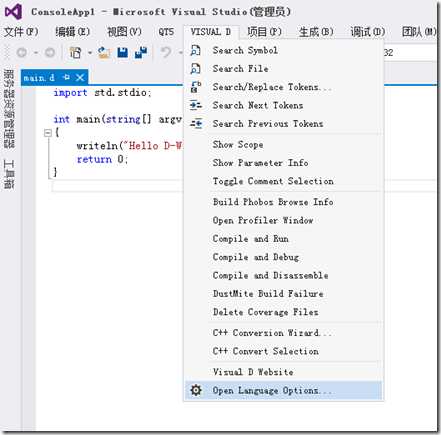Image resolution: width=441 pixels, height=435 pixels.
Task: Open the back navigation history dropdown
Action: 35,53
